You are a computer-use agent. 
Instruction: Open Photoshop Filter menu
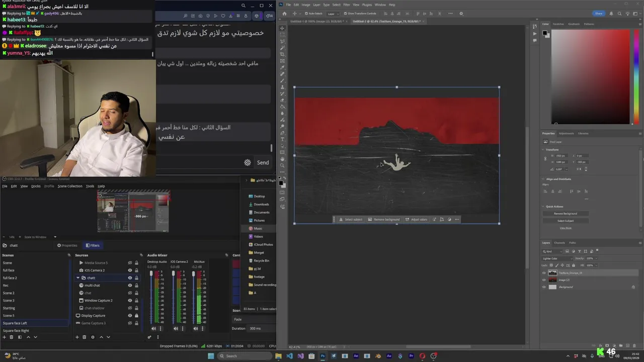coord(346,5)
